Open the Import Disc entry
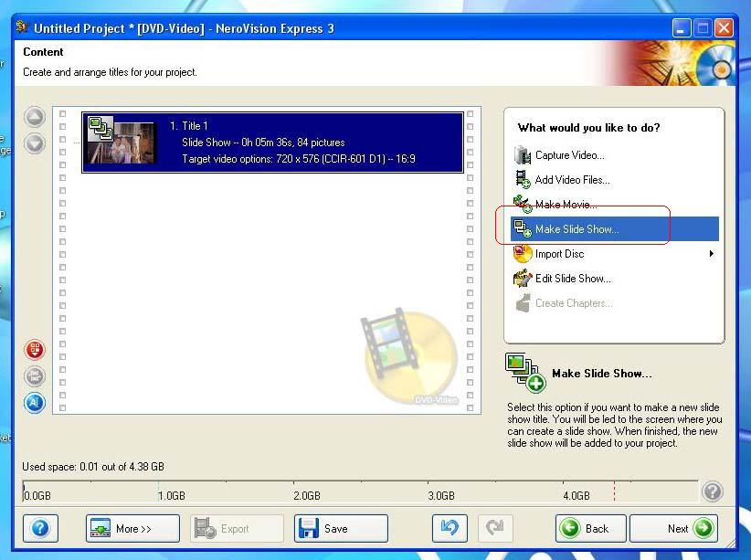 click(x=559, y=254)
